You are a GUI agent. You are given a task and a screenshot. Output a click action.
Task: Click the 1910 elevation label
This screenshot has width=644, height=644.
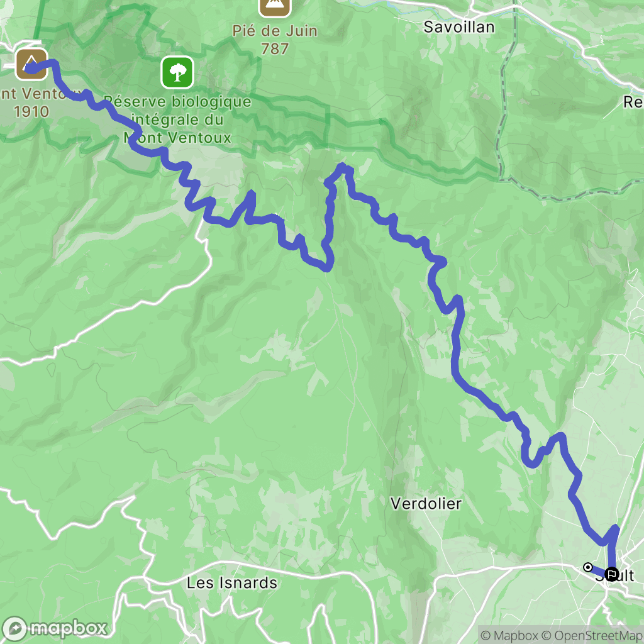(x=31, y=112)
